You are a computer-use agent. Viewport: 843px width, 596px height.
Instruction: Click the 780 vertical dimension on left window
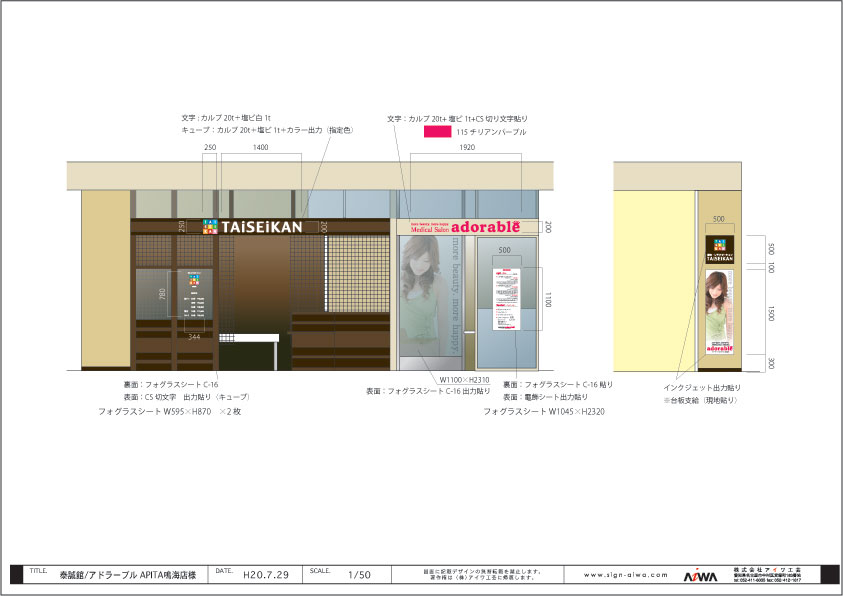point(162,294)
